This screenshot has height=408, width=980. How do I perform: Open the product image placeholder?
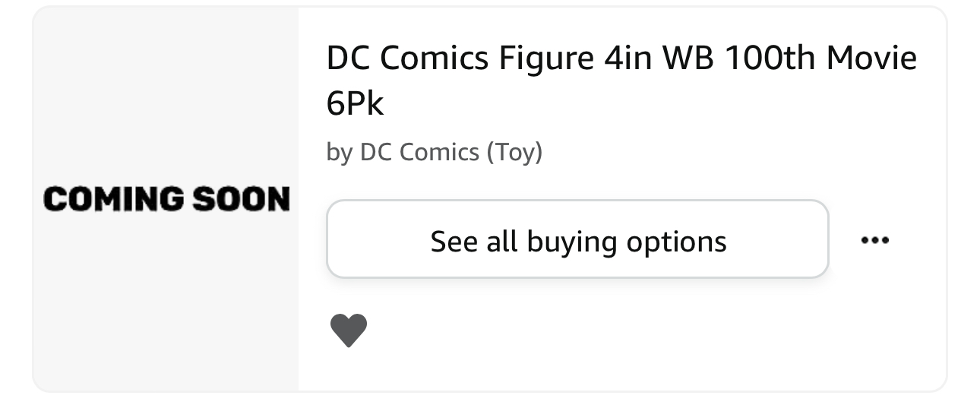(x=166, y=199)
